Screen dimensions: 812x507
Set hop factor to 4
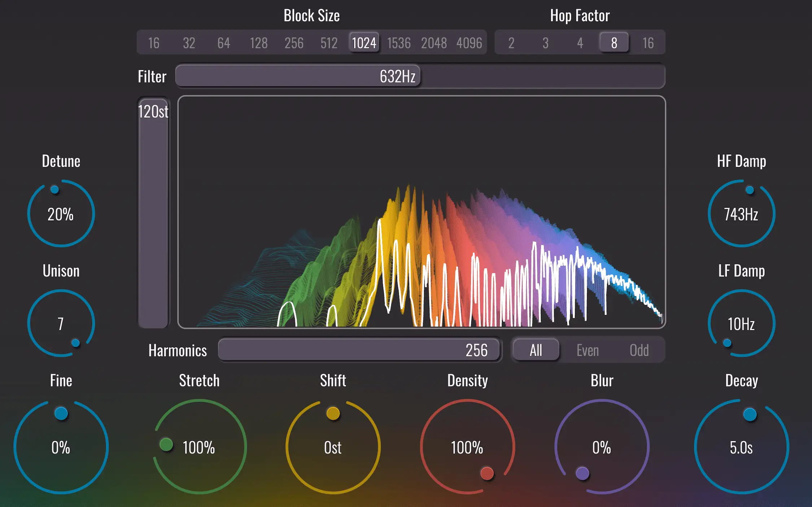(580, 43)
